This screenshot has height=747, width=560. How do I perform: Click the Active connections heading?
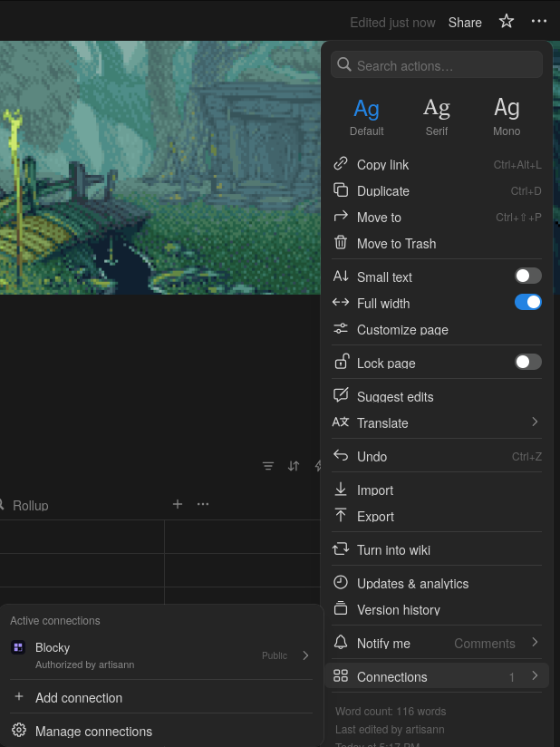(55, 621)
